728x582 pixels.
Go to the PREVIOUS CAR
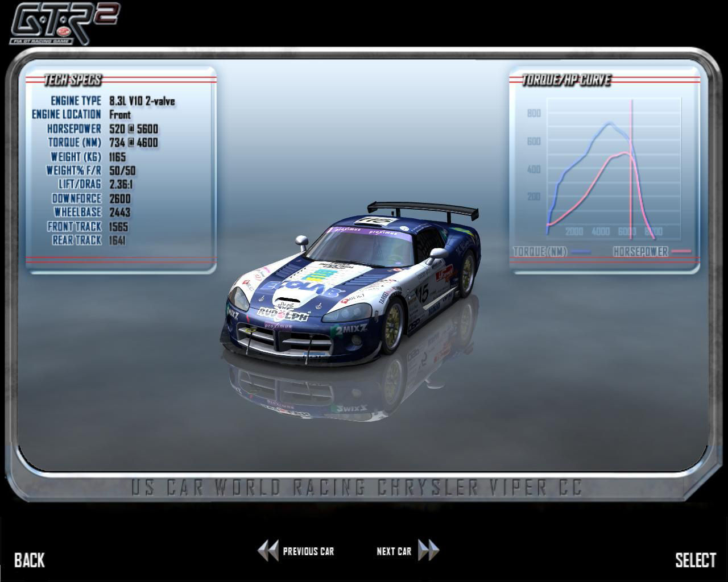pos(296,551)
